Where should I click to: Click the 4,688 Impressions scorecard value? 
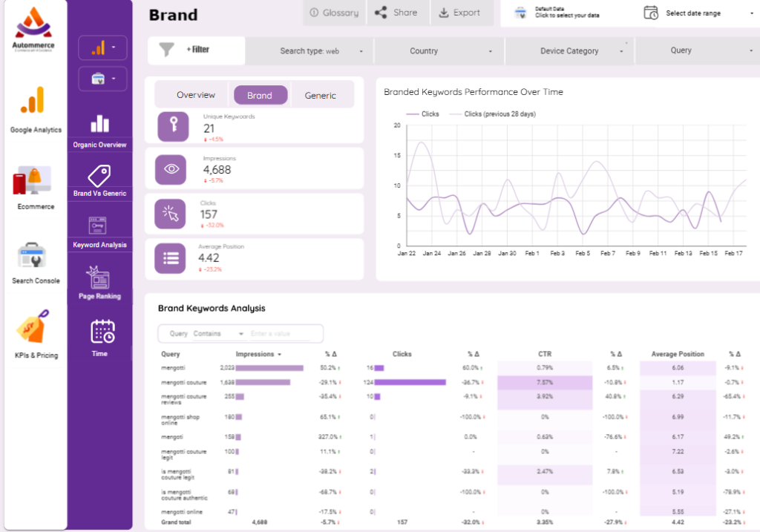217,170
